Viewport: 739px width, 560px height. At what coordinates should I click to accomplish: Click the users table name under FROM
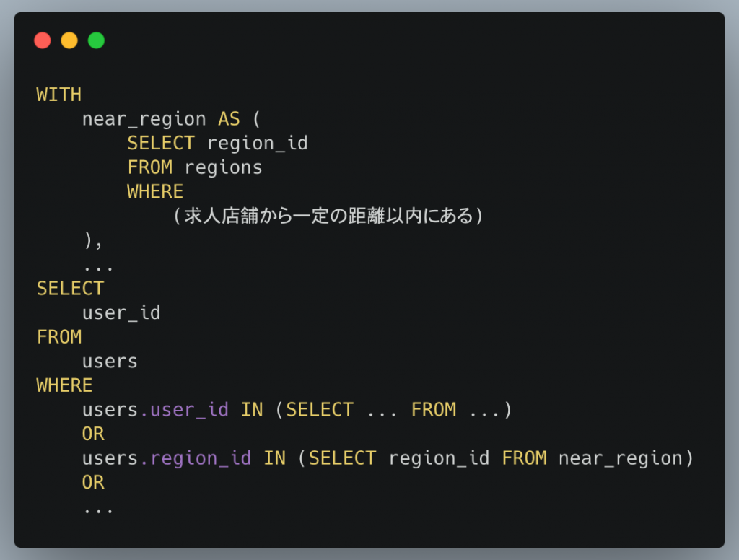(110, 362)
